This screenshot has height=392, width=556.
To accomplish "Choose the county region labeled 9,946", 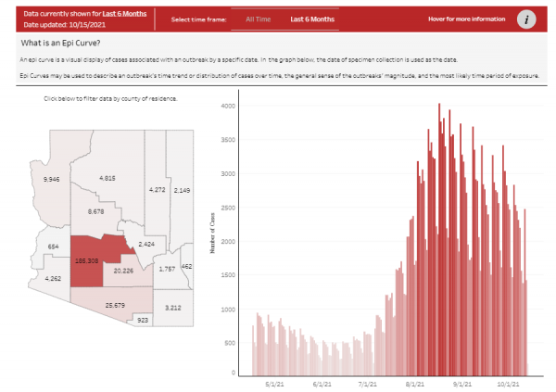I will (x=52, y=178).
